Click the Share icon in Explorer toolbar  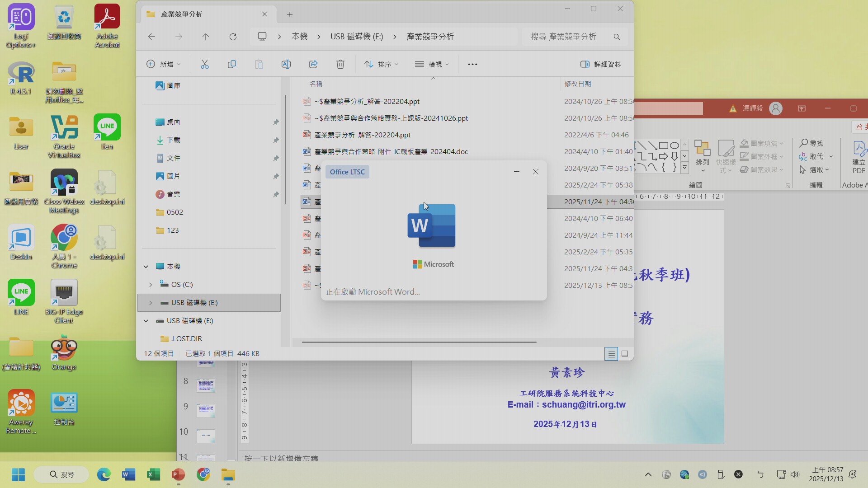point(313,64)
